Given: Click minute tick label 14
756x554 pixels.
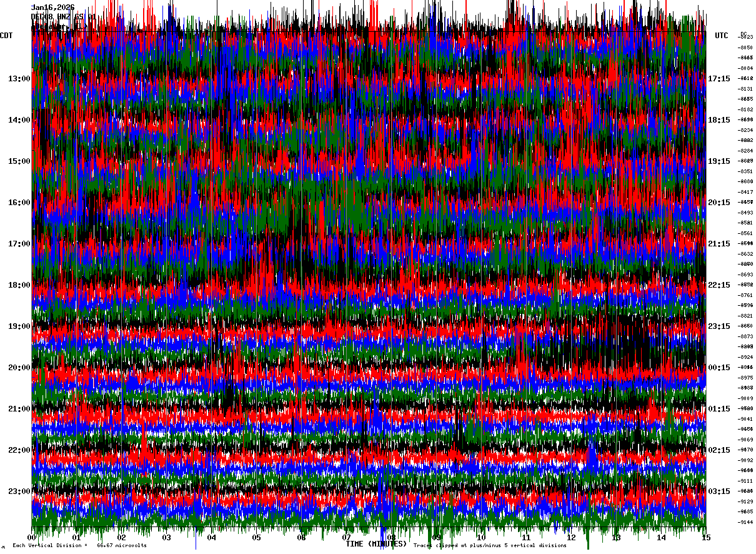Looking at the screenshot, I should 661,537.
